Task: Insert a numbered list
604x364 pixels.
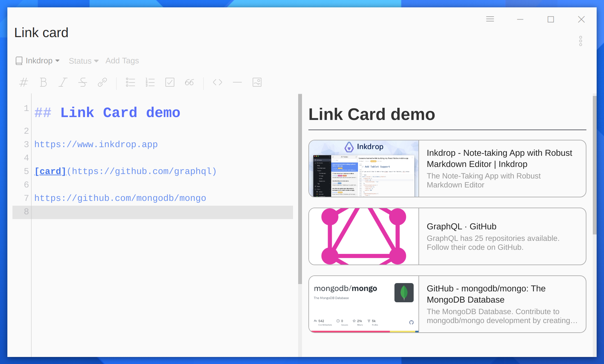Action: pos(150,83)
